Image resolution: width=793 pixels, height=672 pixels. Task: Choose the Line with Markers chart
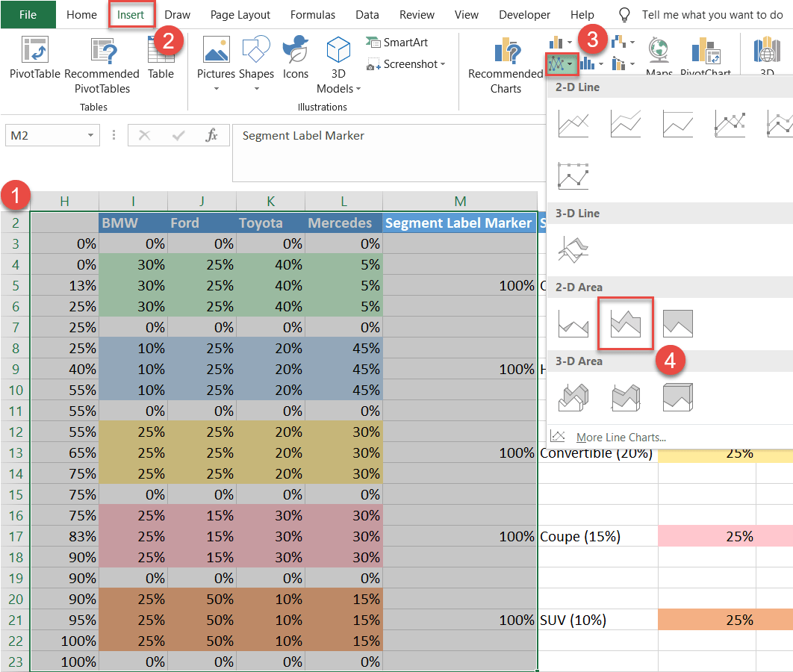point(730,123)
